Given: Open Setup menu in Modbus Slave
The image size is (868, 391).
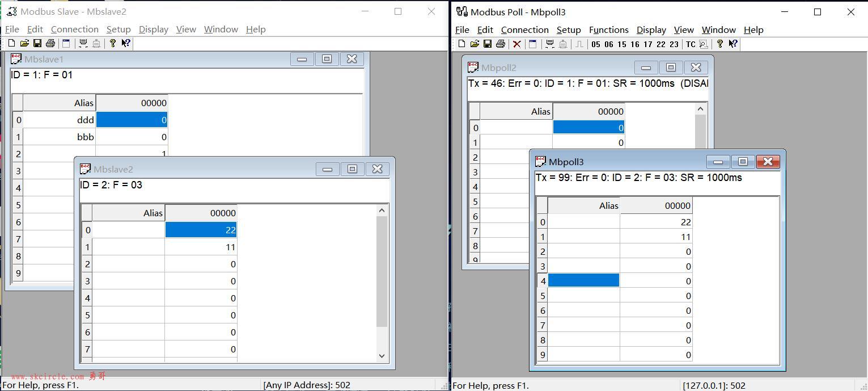Looking at the screenshot, I should click(118, 30).
